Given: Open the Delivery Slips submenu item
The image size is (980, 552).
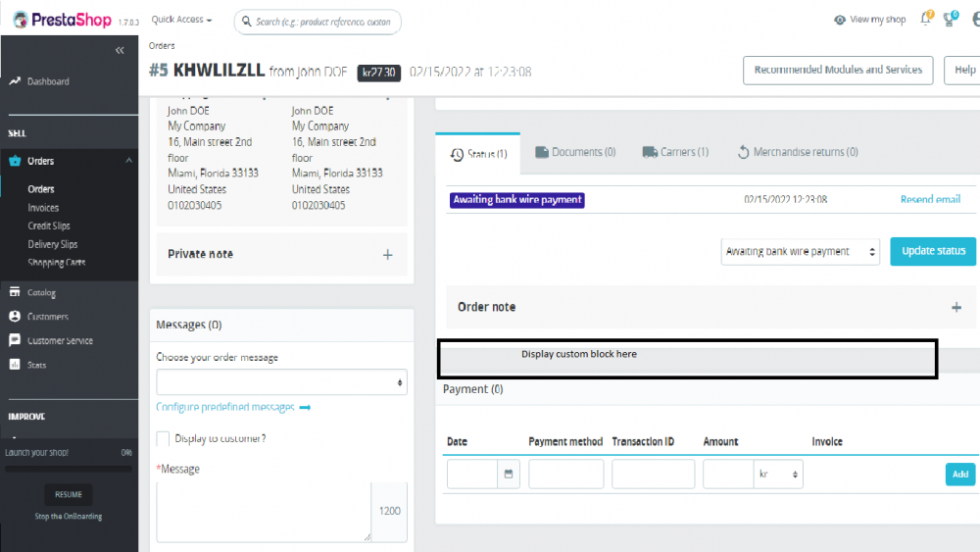Looking at the screenshot, I should [x=53, y=244].
